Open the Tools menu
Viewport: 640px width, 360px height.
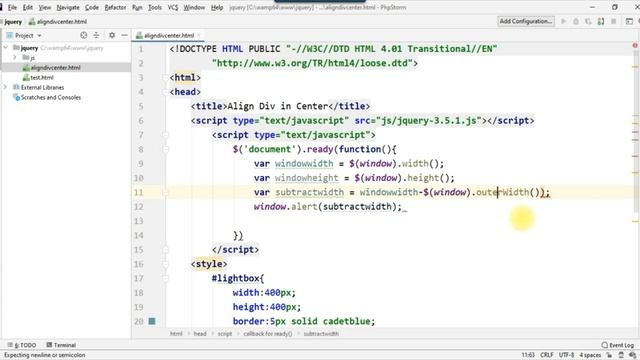(155, 7)
